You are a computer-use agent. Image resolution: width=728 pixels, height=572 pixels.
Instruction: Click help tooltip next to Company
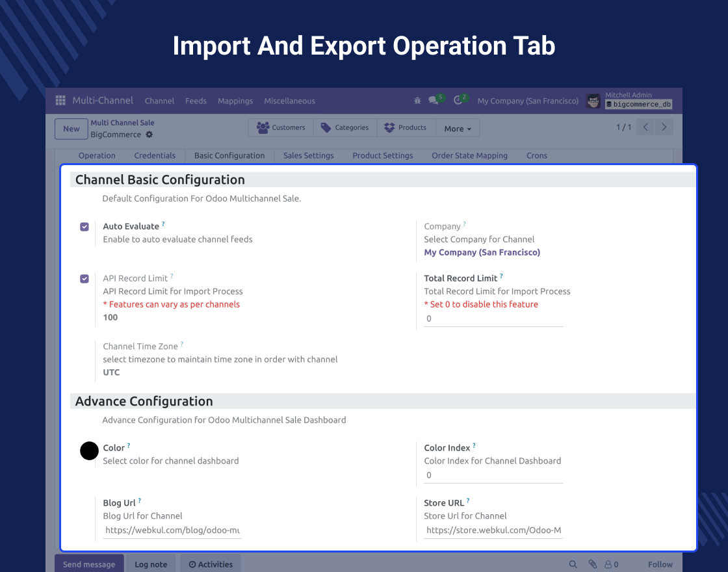tap(465, 224)
